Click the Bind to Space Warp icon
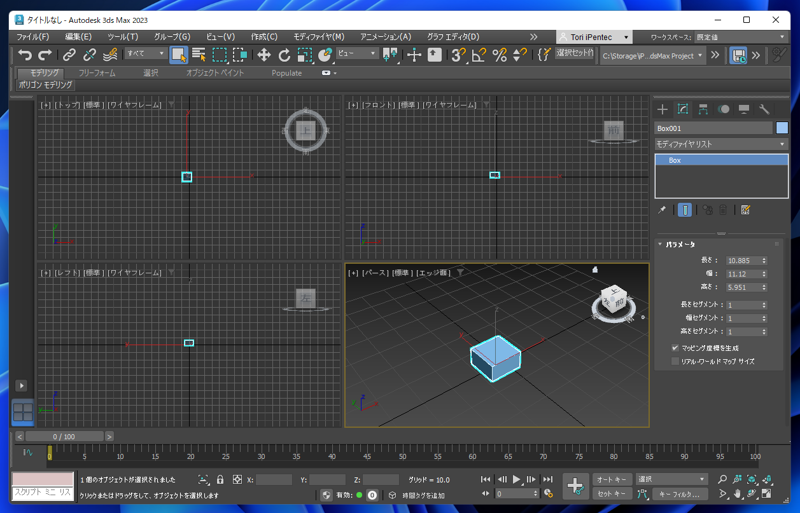This screenshot has width=800, height=513. click(110, 55)
